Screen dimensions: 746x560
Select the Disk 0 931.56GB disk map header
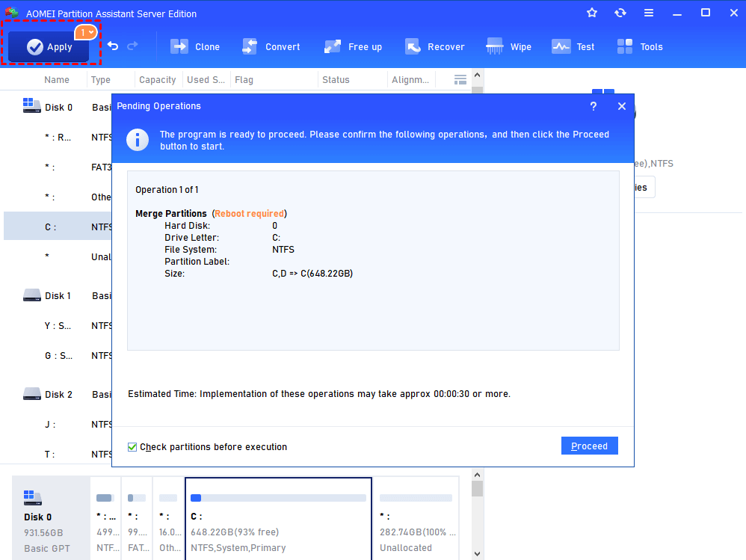[x=51, y=519]
